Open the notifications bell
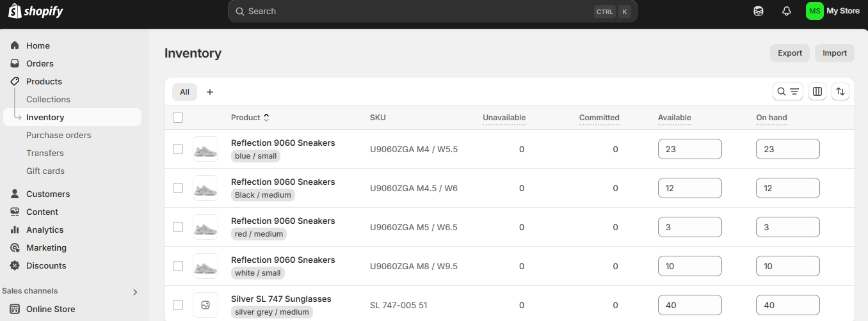Viewport: 868px width, 321px height. click(x=787, y=11)
